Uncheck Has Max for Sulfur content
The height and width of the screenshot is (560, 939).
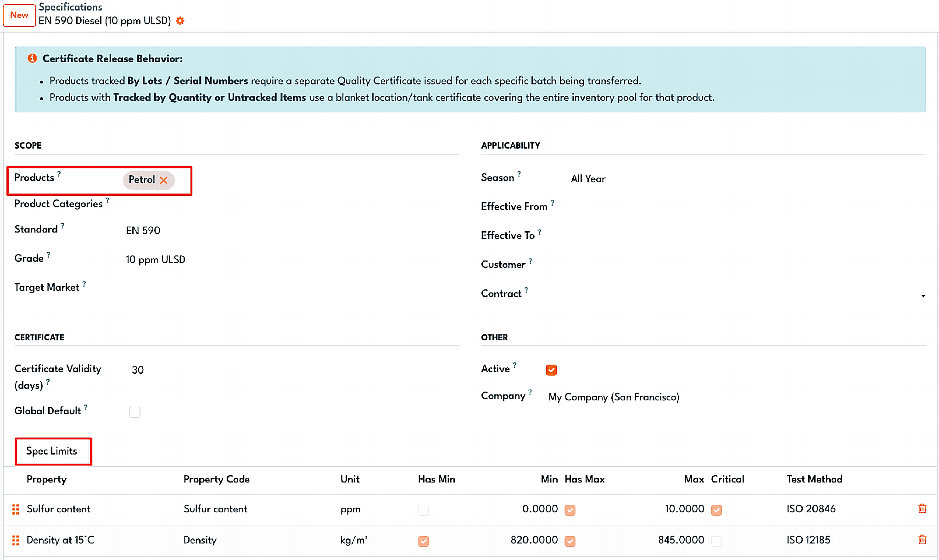point(570,510)
